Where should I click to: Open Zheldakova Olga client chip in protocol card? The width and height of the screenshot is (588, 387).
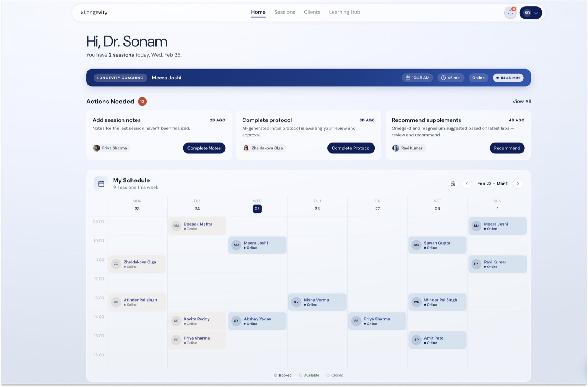pyautogui.click(x=263, y=148)
